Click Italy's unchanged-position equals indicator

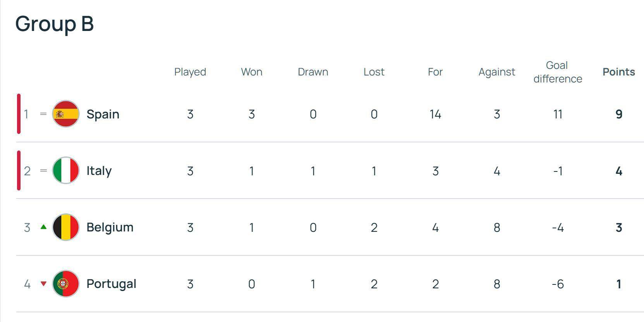43,170
